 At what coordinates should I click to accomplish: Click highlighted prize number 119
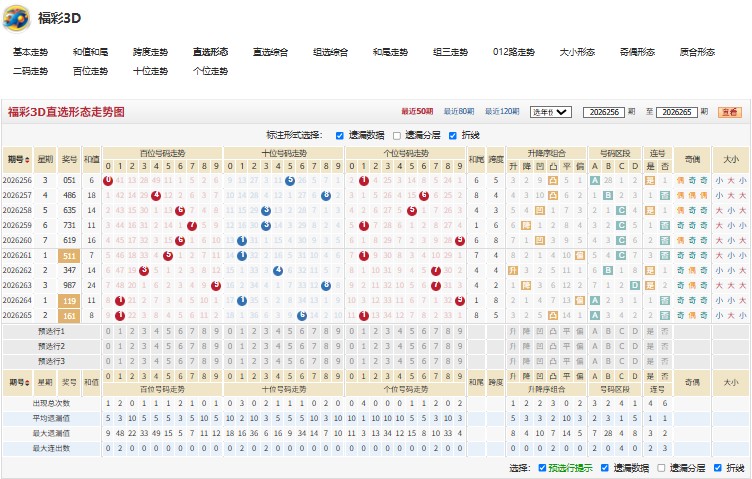[69, 301]
